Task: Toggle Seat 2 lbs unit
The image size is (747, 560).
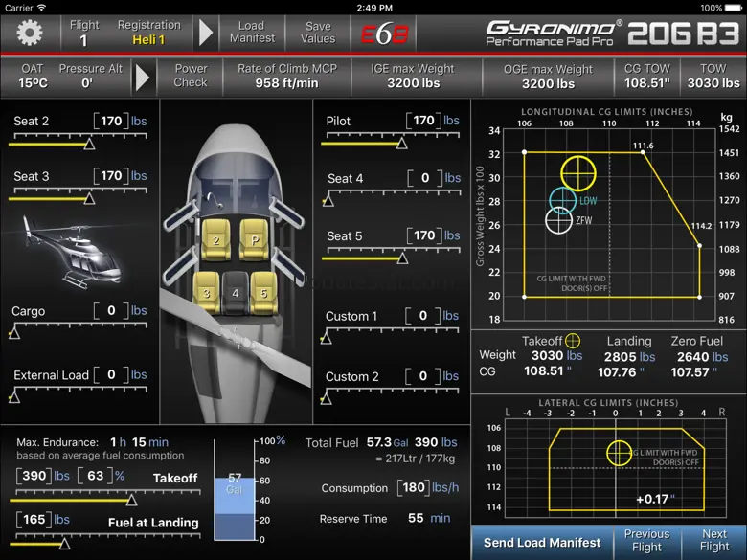Action: (139, 121)
